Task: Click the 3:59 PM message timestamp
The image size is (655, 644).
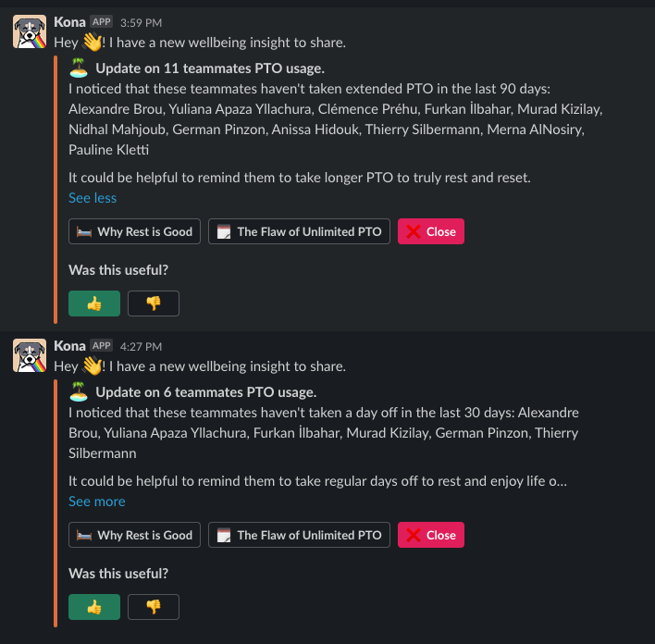Action: click(x=141, y=22)
